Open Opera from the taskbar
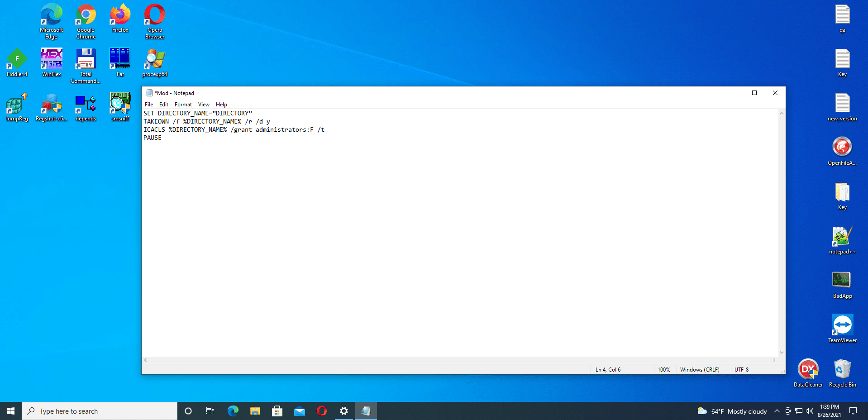Viewport: 868px width, 420px height. 322,411
